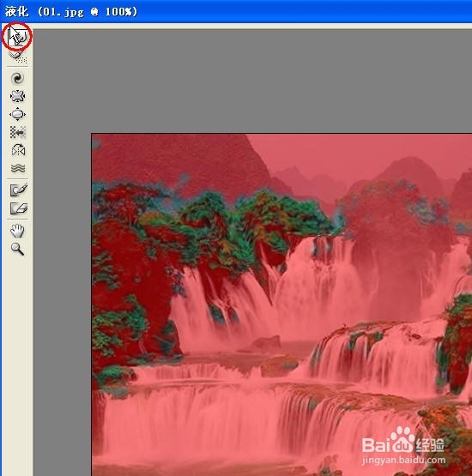Screen dimensions: 472x476
Task: Select the Forward Warp tool
Action: 18,37
